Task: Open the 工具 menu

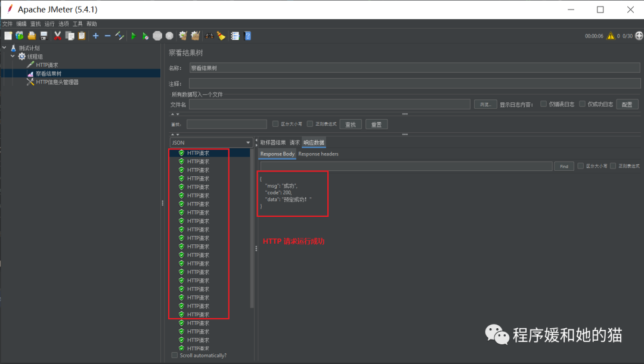Action: [x=78, y=24]
